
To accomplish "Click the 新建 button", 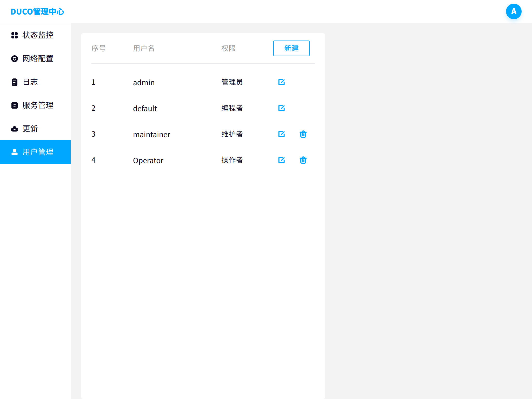I will tap(291, 48).
